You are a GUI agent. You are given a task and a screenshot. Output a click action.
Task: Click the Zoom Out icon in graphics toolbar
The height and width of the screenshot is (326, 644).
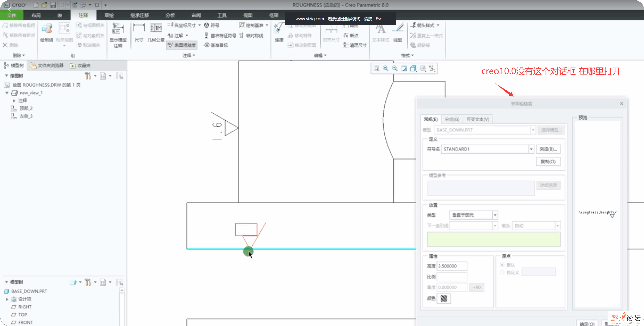click(395, 68)
